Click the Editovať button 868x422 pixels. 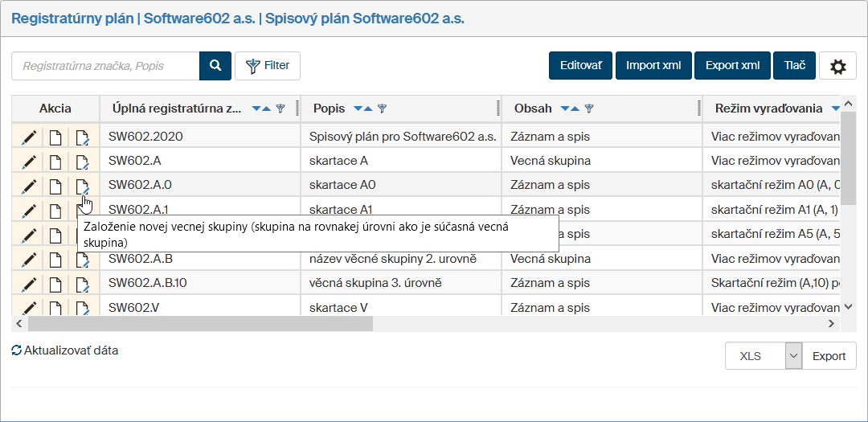pos(580,66)
